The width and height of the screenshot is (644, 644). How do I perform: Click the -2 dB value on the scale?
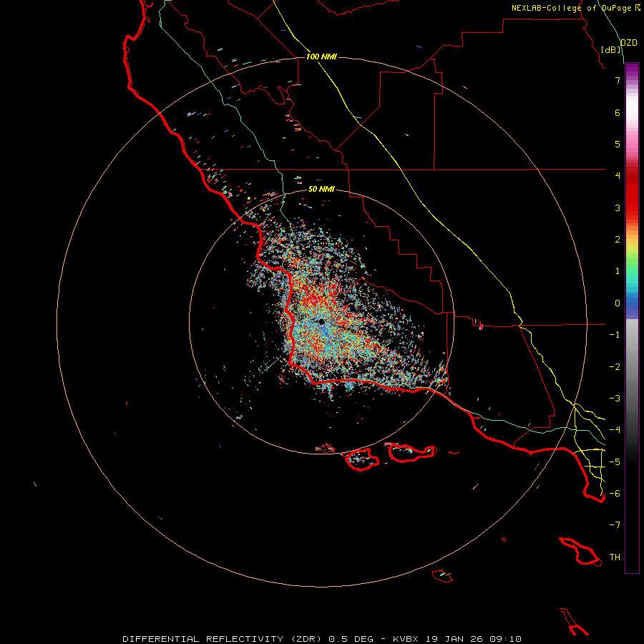(x=615, y=367)
